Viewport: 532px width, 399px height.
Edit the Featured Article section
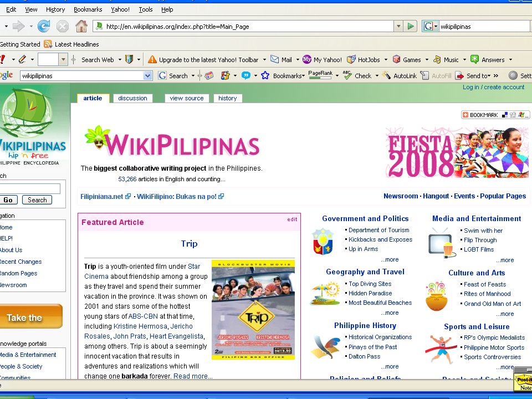point(292,219)
